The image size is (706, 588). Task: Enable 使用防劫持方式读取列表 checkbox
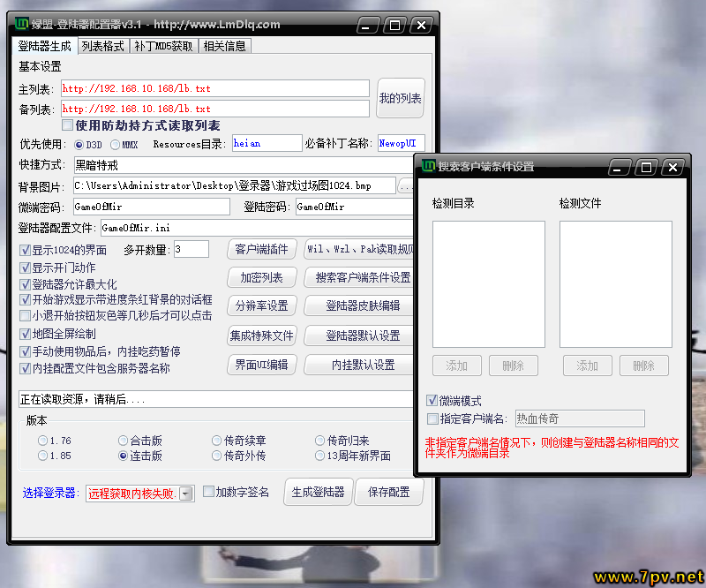tap(67, 125)
